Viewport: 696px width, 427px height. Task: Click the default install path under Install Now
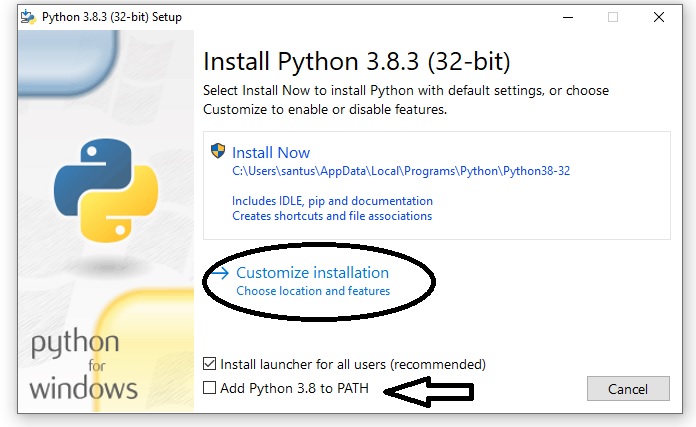point(401,171)
